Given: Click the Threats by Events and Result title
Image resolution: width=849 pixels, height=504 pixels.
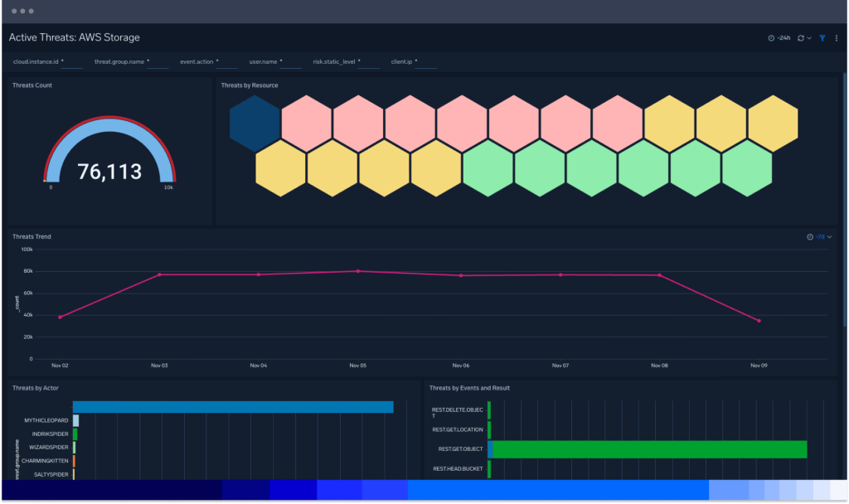Looking at the screenshot, I should coord(468,388).
